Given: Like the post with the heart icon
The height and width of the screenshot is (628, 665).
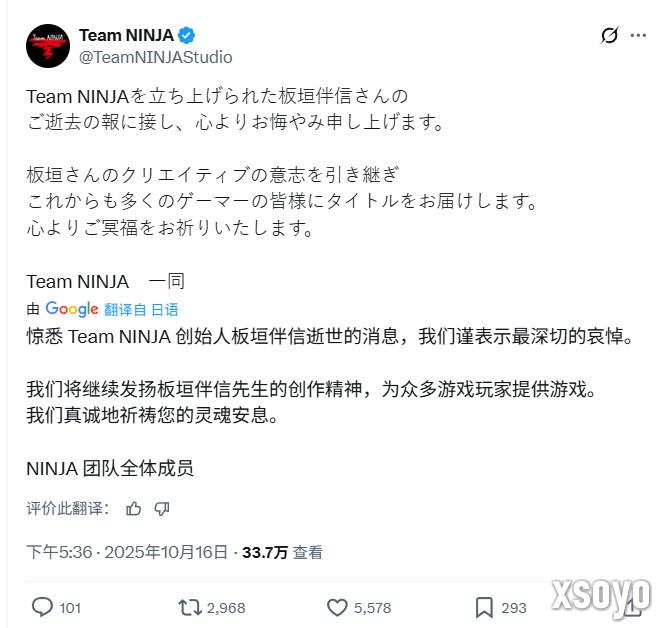Looking at the screenshot, I should pyautogui.click(x=337, y=607).
